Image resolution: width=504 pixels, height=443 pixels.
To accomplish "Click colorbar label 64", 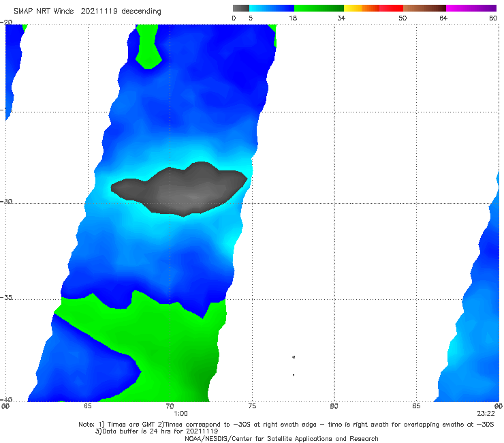I will (443, 18).
